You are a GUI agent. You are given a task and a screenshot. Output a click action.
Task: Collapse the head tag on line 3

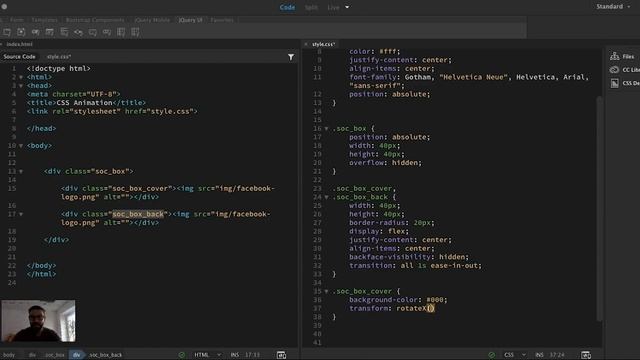(21, 86)
